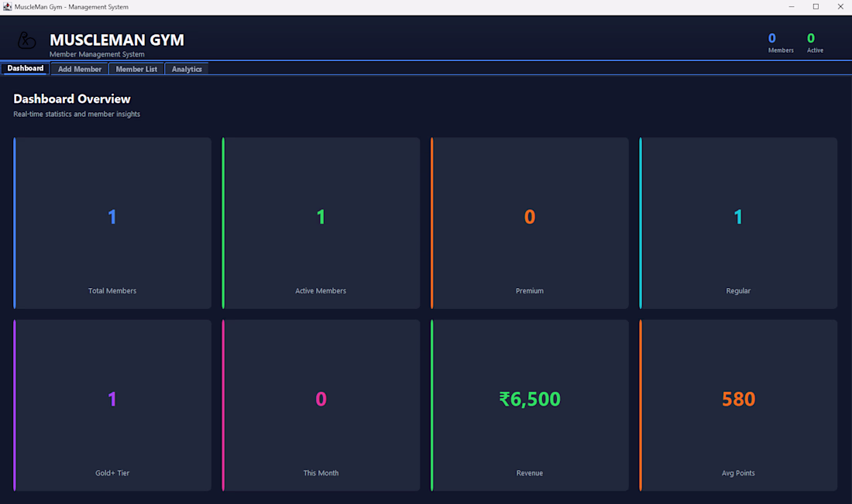Open the Member List tab

point(136,69)
